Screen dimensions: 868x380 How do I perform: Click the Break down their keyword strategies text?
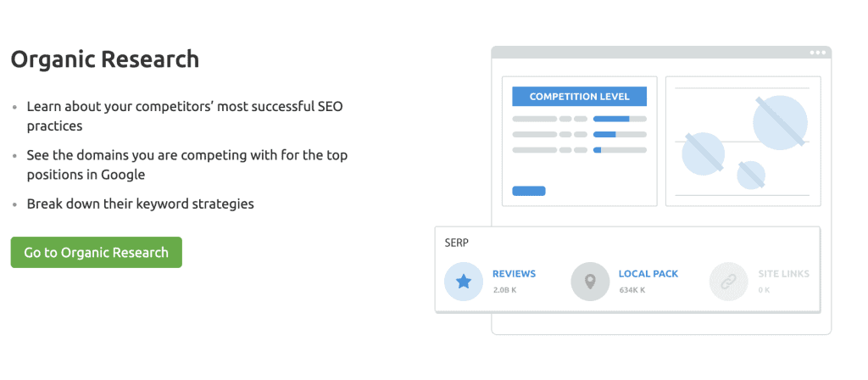click(141, 204)
